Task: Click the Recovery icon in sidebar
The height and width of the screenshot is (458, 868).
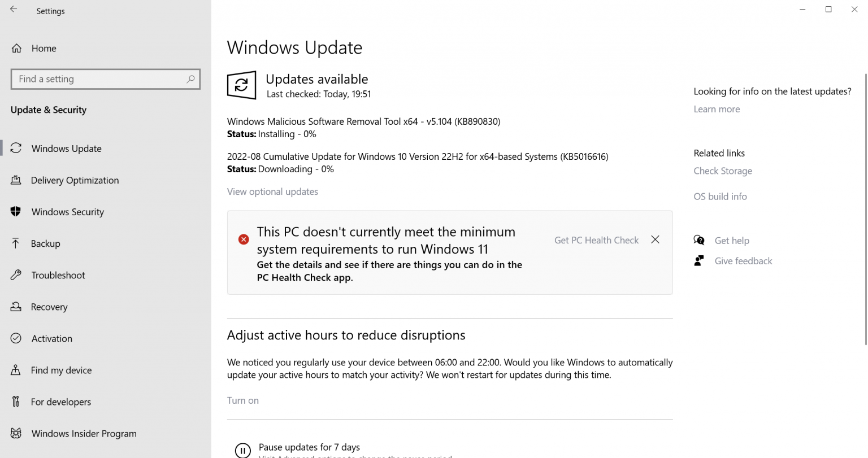Action: point(17,307)
